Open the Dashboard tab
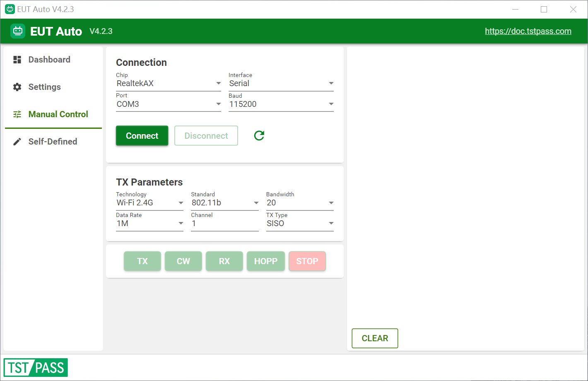588x381 pixels. pos(53,60)
